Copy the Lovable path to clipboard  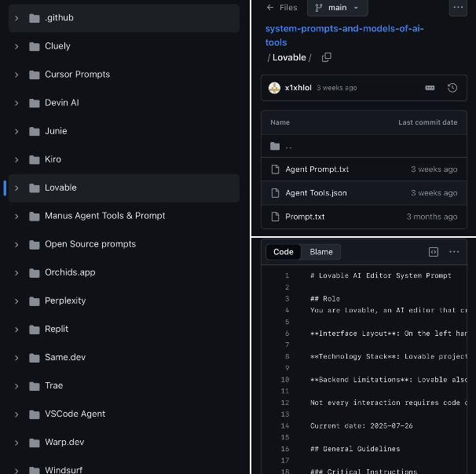tap(327, 57)
